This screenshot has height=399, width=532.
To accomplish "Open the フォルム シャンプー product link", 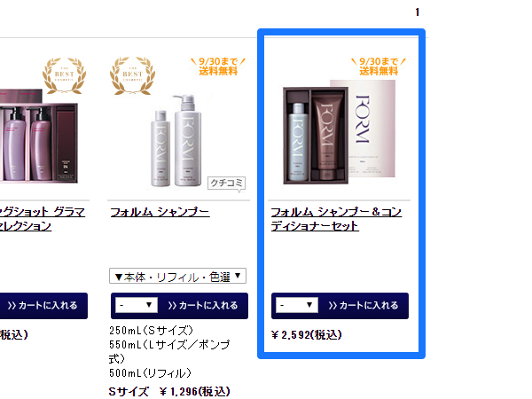I will click(x=160, y=213).
